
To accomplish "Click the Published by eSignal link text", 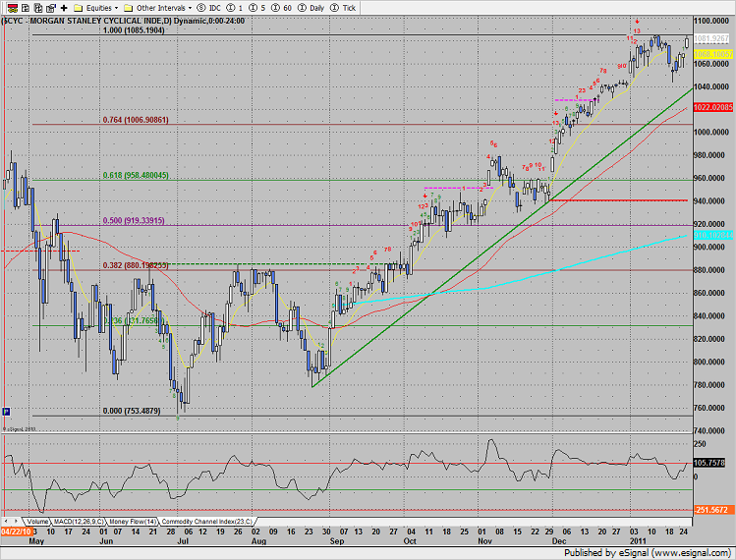I will 648,553.
